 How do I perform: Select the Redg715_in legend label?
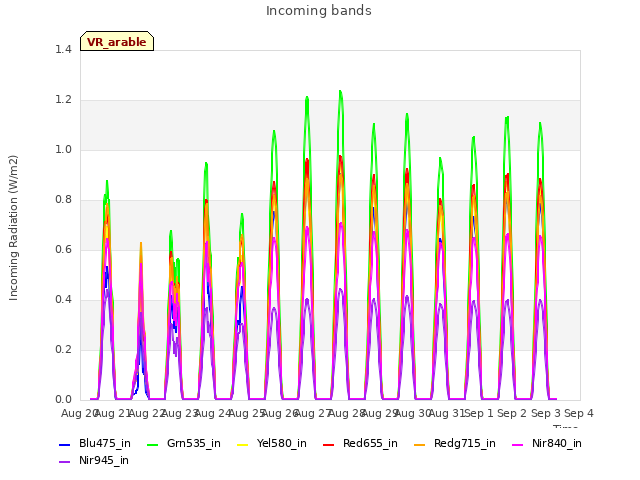(465, 444)
